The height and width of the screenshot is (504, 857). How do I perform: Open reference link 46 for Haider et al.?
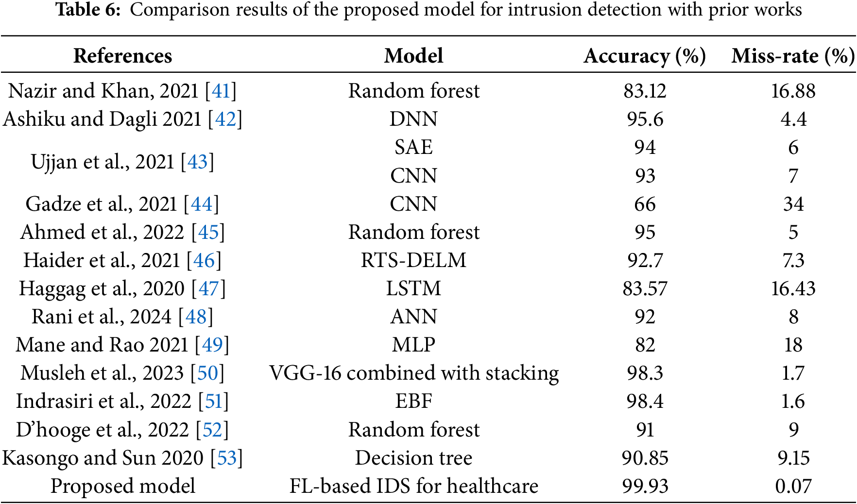204,260
